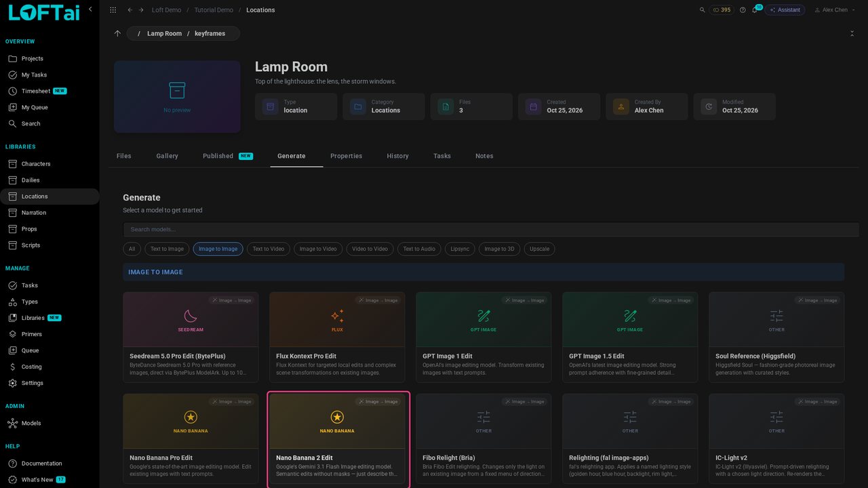This screenshot has width=868, height=488.
Task: Select the Text to Image filter chip
Action: pos(167,249)
